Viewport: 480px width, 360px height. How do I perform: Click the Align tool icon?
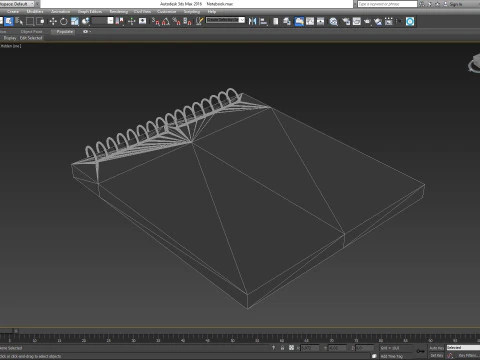tap(263, 21)
